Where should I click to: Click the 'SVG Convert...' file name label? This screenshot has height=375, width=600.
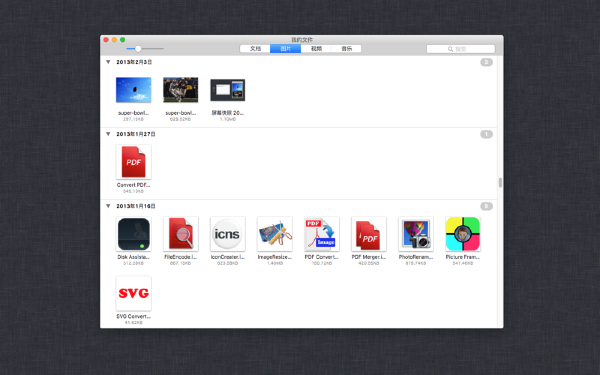(x=134, y=316)
